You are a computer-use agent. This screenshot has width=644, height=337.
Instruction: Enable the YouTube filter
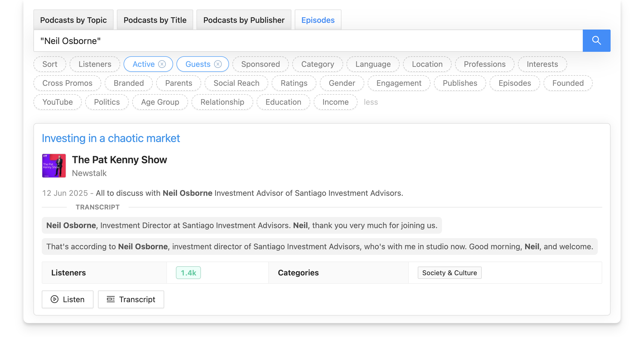coord(57,102)
